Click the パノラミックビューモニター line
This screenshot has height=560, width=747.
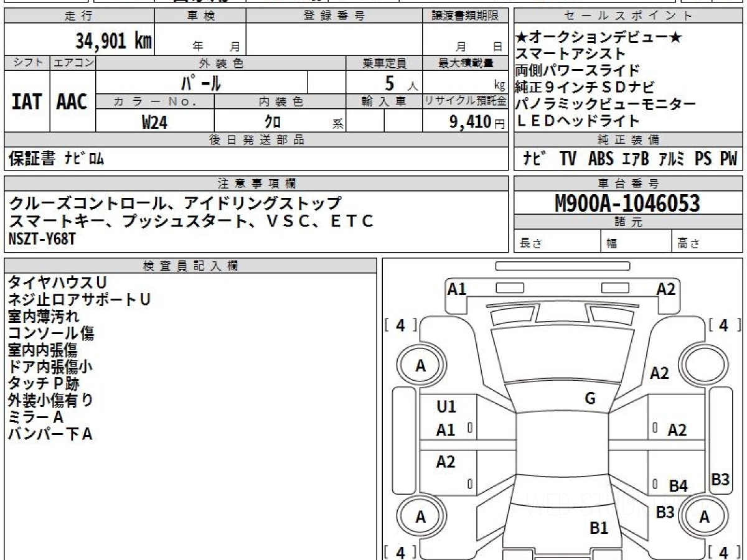[x=605, y=104]
